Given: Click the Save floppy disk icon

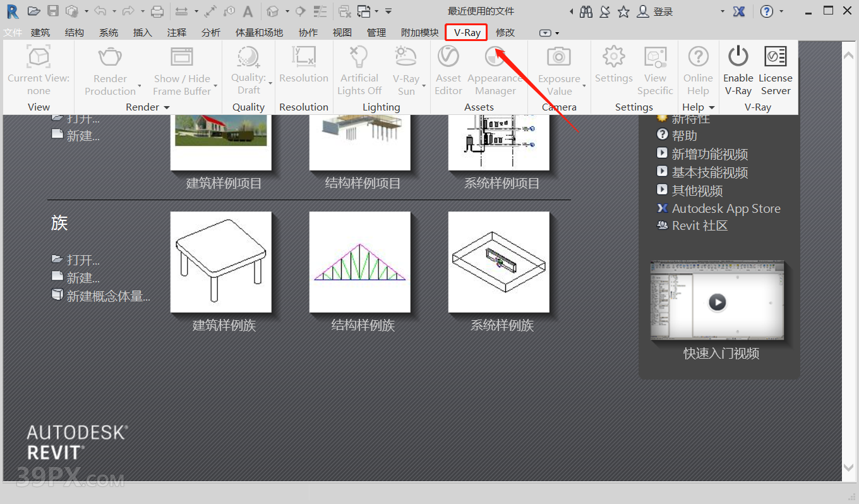Looking at the screenshot, I should click(53, 11).
